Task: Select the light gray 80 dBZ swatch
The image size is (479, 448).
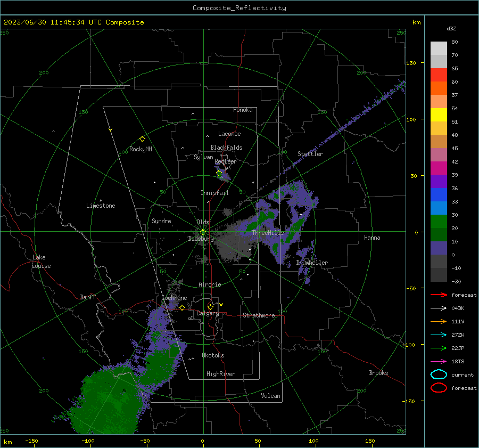Action: [x=439, y=48]
